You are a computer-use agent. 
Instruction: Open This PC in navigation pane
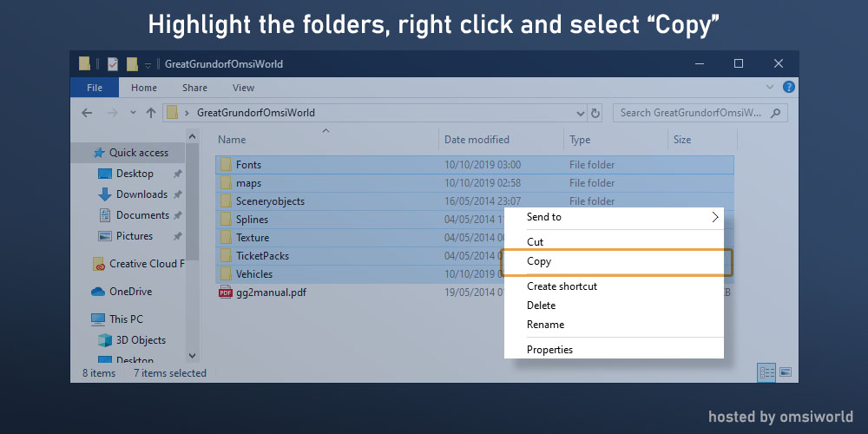click(x=126, y=319)
